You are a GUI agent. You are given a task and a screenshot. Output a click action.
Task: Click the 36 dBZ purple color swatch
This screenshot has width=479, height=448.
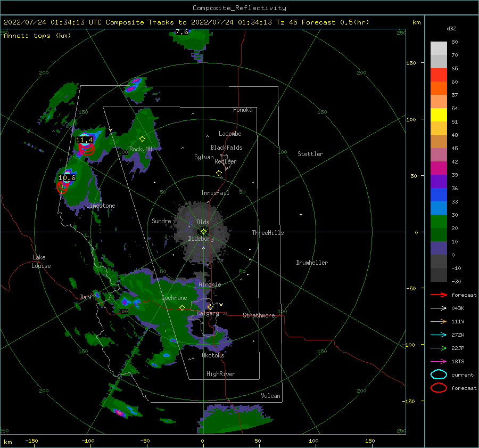coord(439,181)
